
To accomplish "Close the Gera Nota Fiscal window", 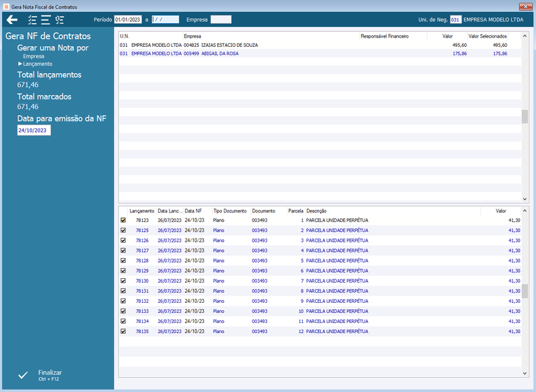I will pyautogui.click(x=525, y=7).
